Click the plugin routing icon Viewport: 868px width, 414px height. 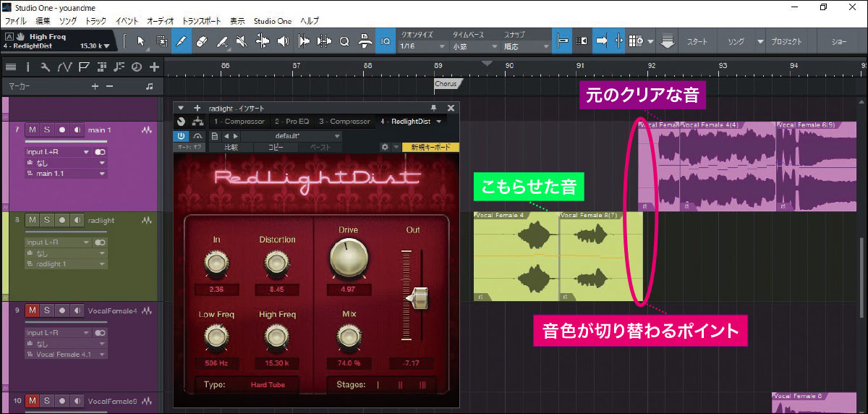point(197,122)
